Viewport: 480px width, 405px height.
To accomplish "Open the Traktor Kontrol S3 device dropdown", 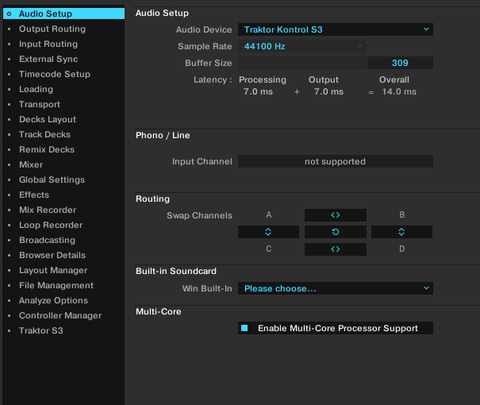I will coord(335,29).
